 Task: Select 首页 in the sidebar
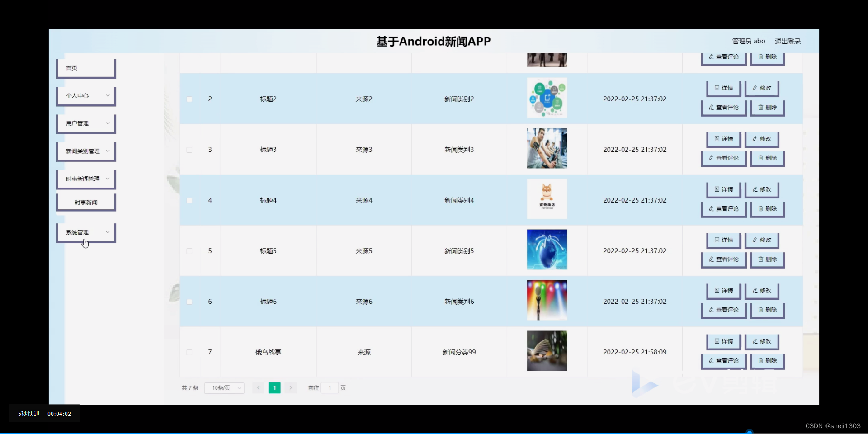coord(85,67)
